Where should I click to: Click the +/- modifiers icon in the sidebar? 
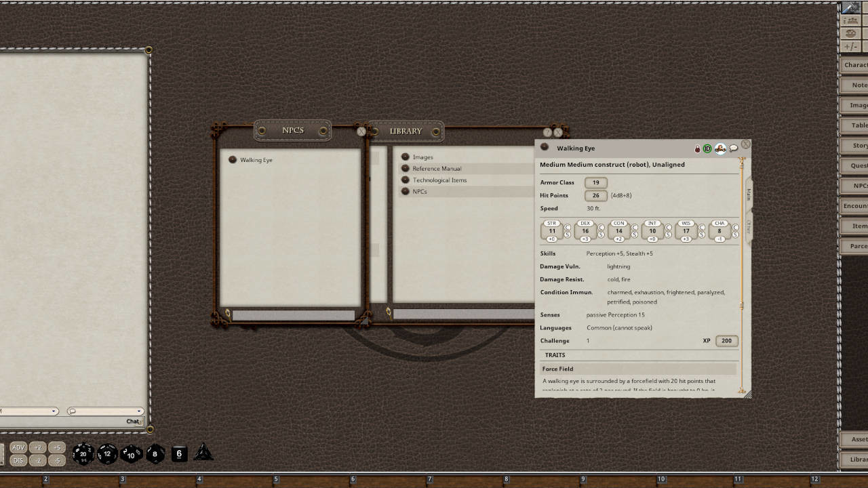pos(850,46)
